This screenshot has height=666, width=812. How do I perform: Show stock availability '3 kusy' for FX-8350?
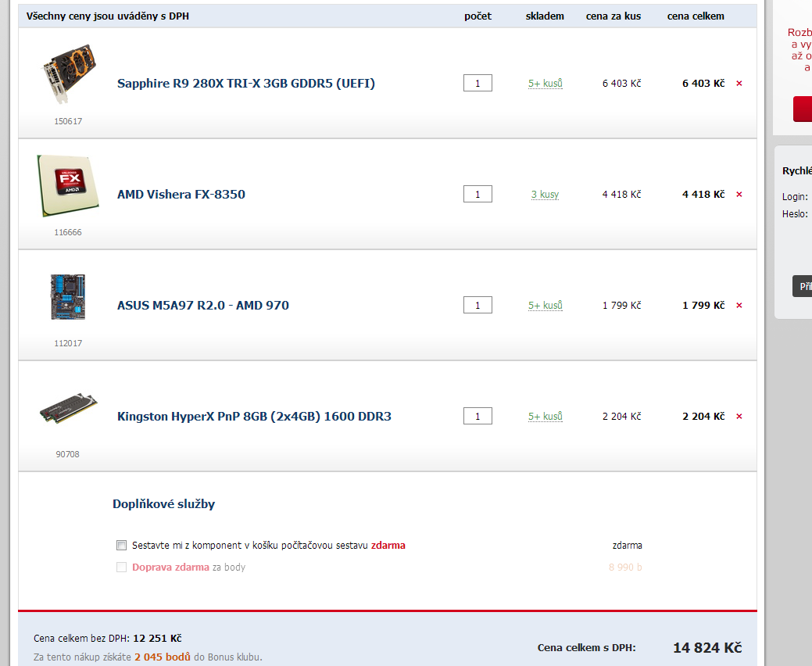pos(545,195)
